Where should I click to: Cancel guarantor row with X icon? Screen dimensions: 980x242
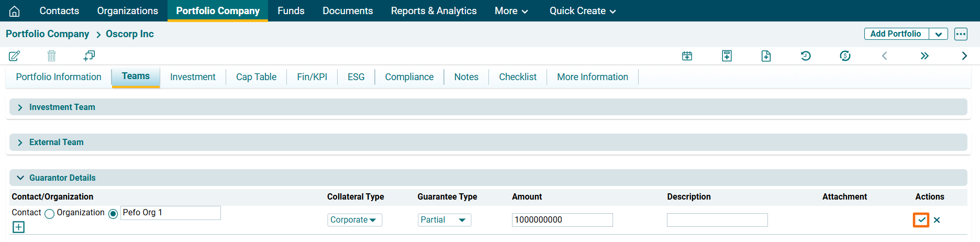click(x=937, y=220)
